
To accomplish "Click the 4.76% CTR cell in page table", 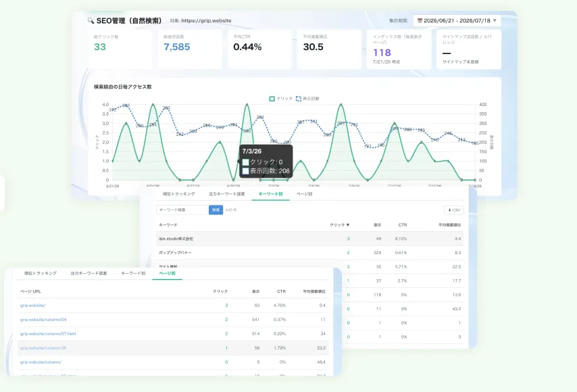I will 280,305.
